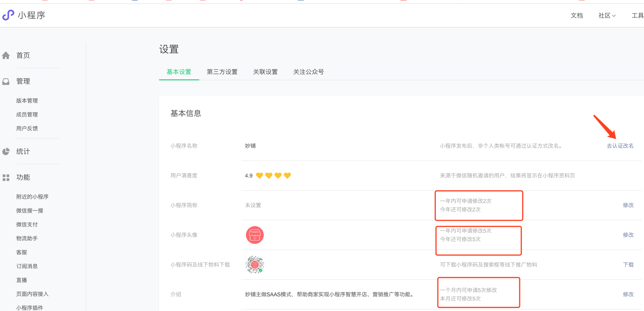Click the 4.9 user satisfaction rating value
This screenshot has width=644, height=311.
249,176
